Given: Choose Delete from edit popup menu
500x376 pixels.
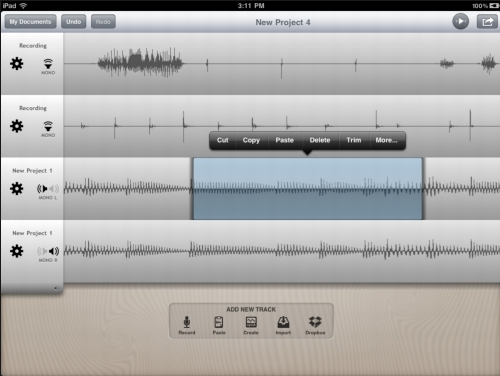Looking at the screenshot, I should pyautogui.click(x=320, y=140).
